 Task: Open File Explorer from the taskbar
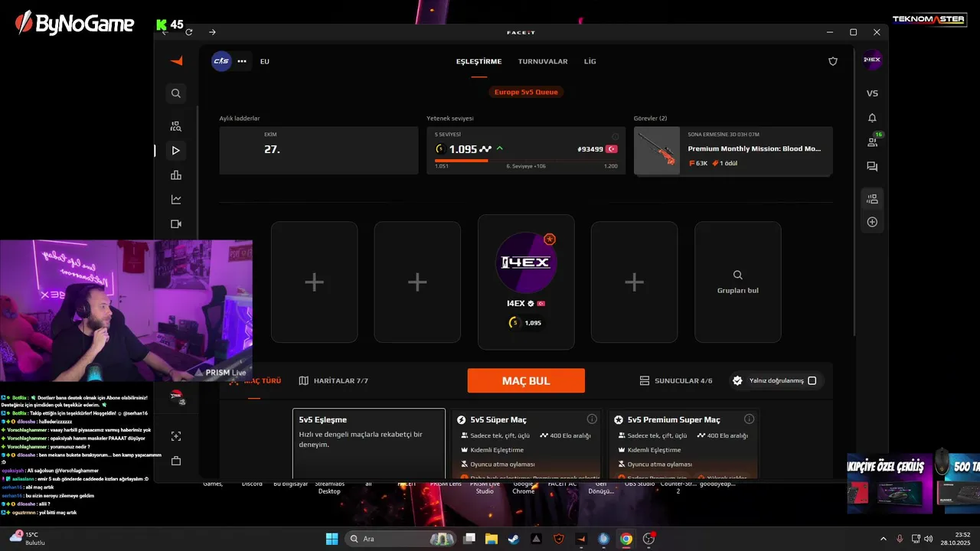click(492, 539)
